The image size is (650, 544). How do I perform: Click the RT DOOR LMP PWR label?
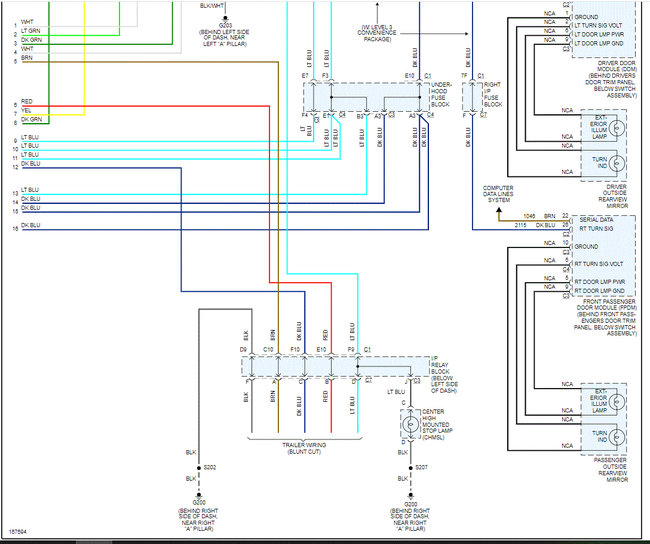[600, 282]
